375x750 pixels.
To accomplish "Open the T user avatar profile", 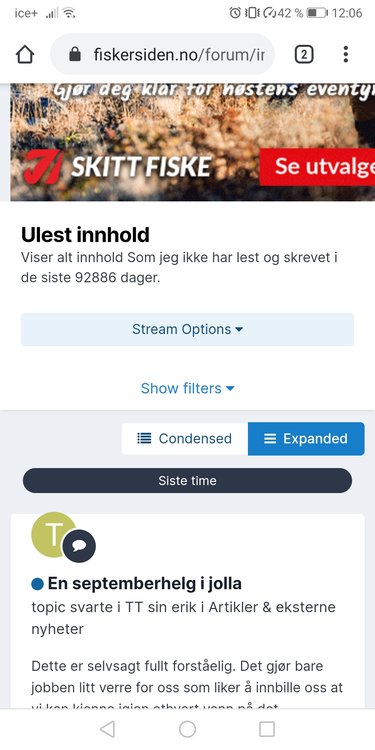I will pyautogui.click(x=53, y=535).
